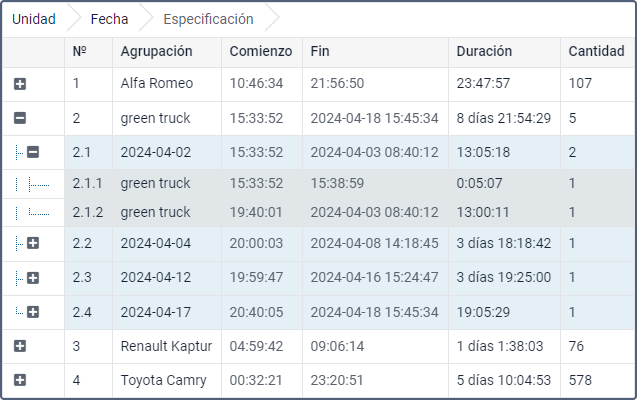The width and height of the screenshot is (637, 400).
Task: Collapse the green truck group row
Action: tap(20, 118)
